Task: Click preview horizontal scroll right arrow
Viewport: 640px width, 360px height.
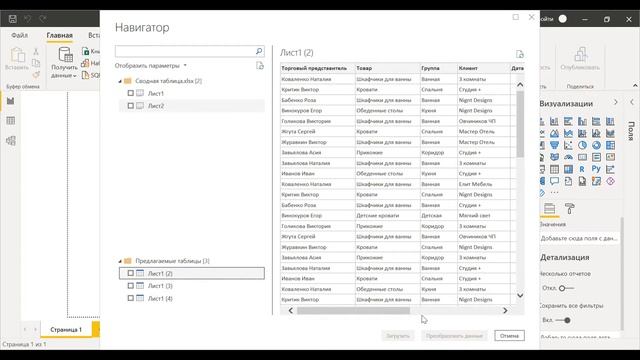Action: 505,311
